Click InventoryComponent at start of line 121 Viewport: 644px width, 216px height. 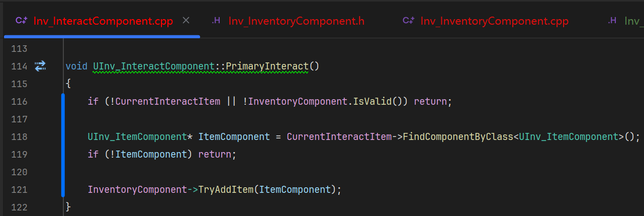[x=137, y=189]
